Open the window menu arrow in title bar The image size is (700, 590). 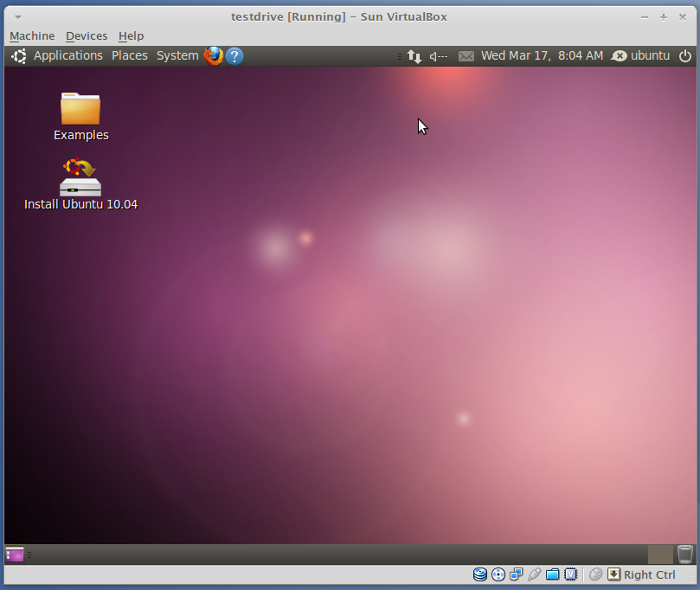[18, 17]
